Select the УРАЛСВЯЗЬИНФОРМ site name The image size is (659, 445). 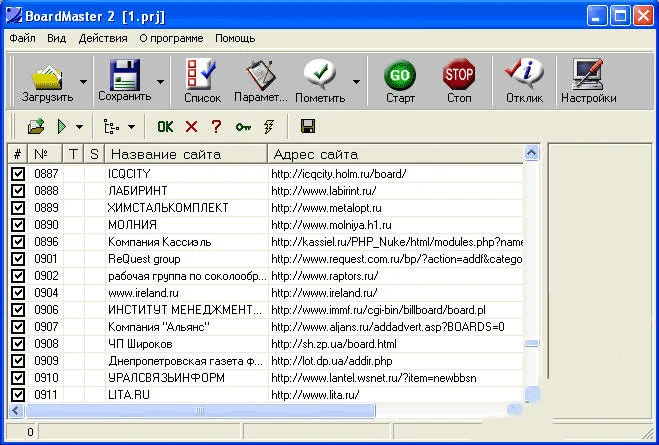tap(166, 378)
